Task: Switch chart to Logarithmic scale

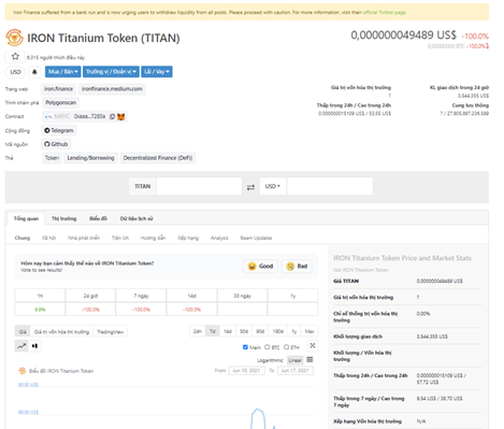Action: [x=270, y=361]
